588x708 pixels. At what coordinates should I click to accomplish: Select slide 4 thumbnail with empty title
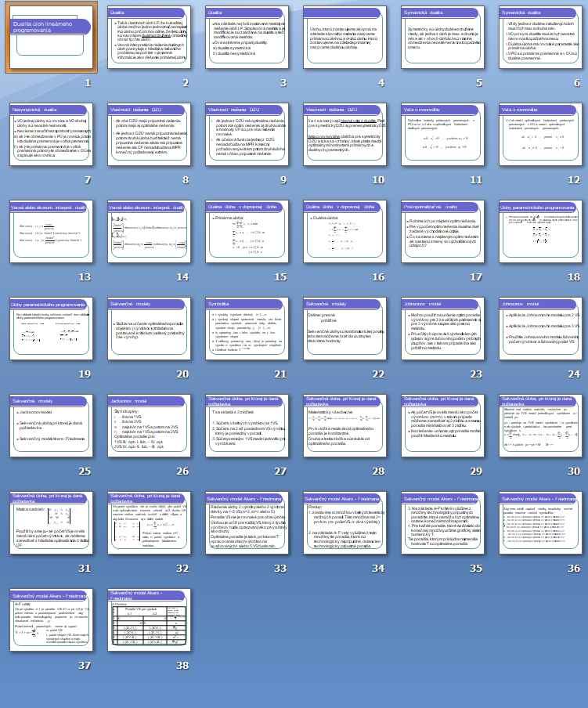pos(344,38)
